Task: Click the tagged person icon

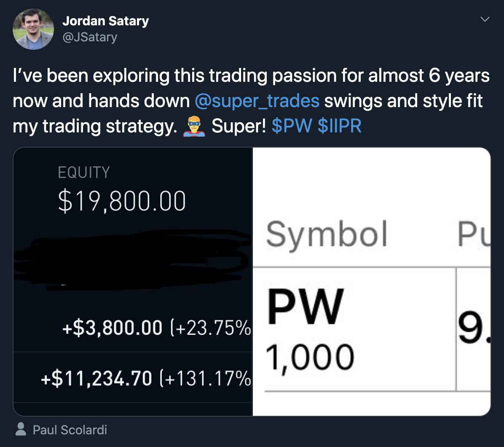Action: pos(20,430)
